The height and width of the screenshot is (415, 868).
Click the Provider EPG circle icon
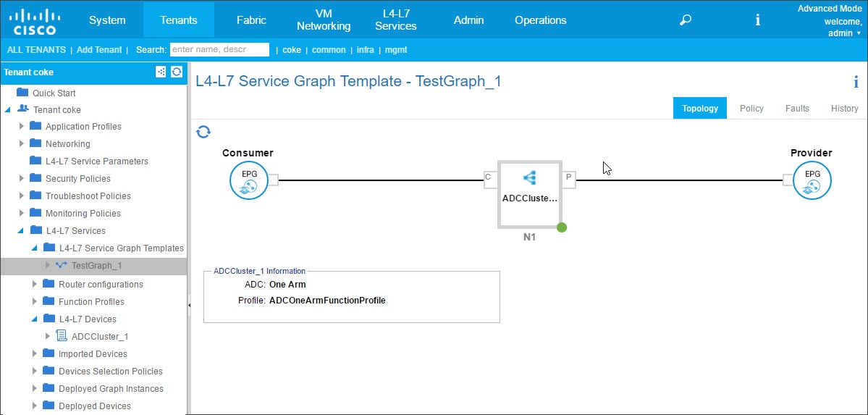pyautogui.click(x=812, y=180)
